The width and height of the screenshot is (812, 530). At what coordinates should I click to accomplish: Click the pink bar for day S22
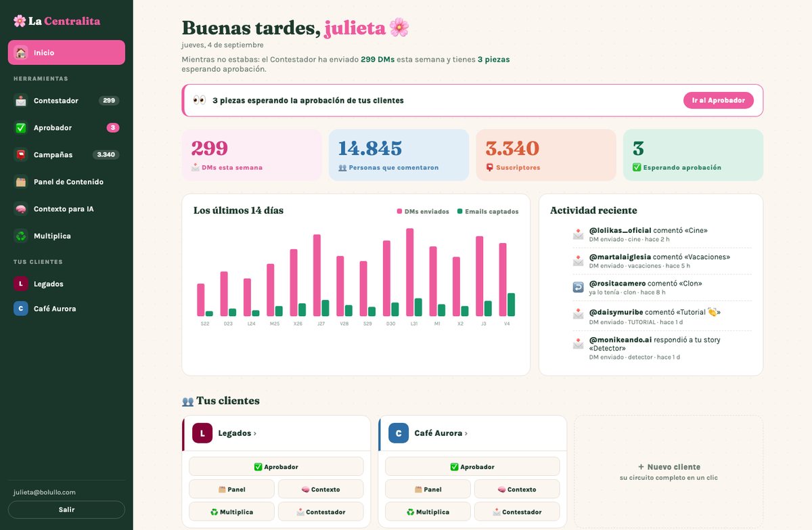point(201,300)
